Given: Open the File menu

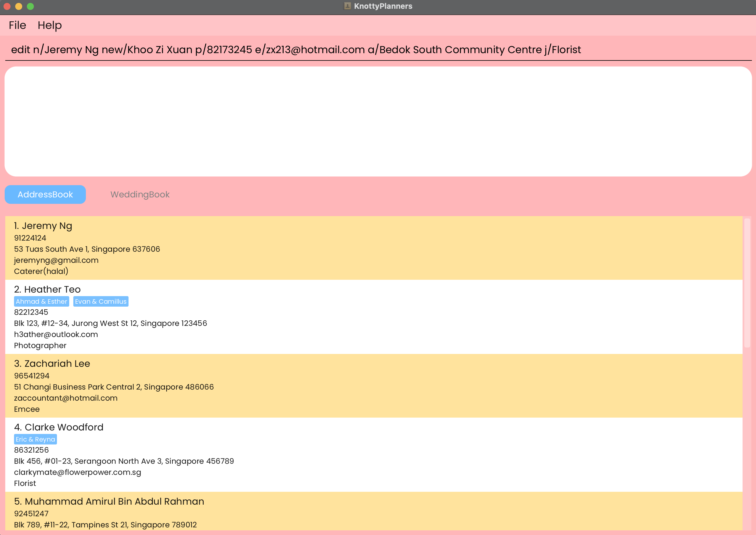Looking at the screenshot, I should 17,25.
